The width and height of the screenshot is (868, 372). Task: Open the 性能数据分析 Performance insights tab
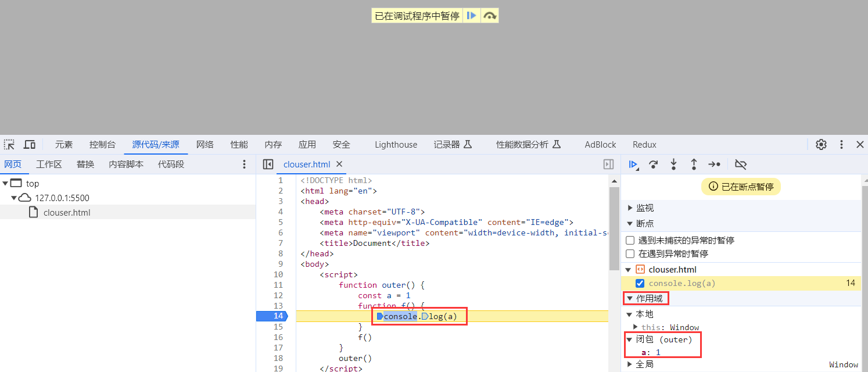(x=528, y=145)
